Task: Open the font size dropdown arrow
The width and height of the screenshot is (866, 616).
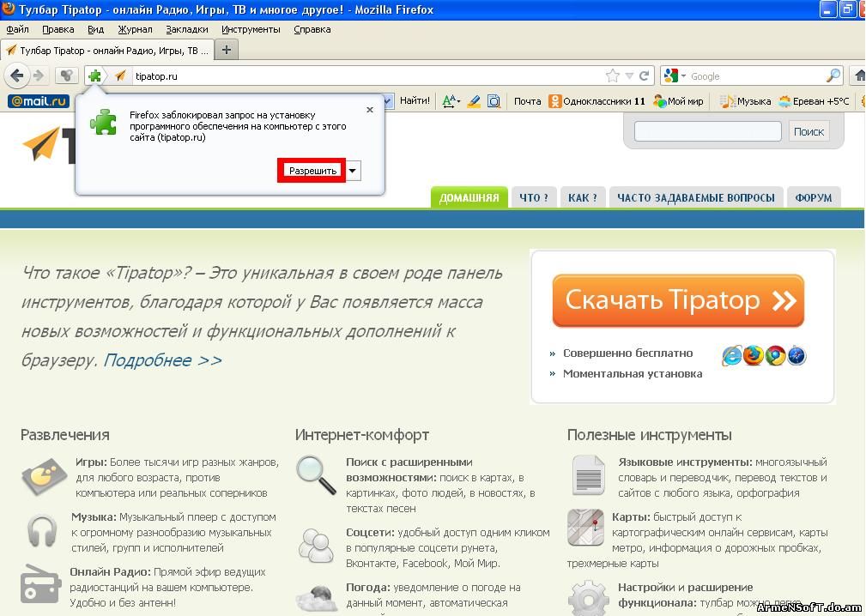Action: [x=459, y=102]
